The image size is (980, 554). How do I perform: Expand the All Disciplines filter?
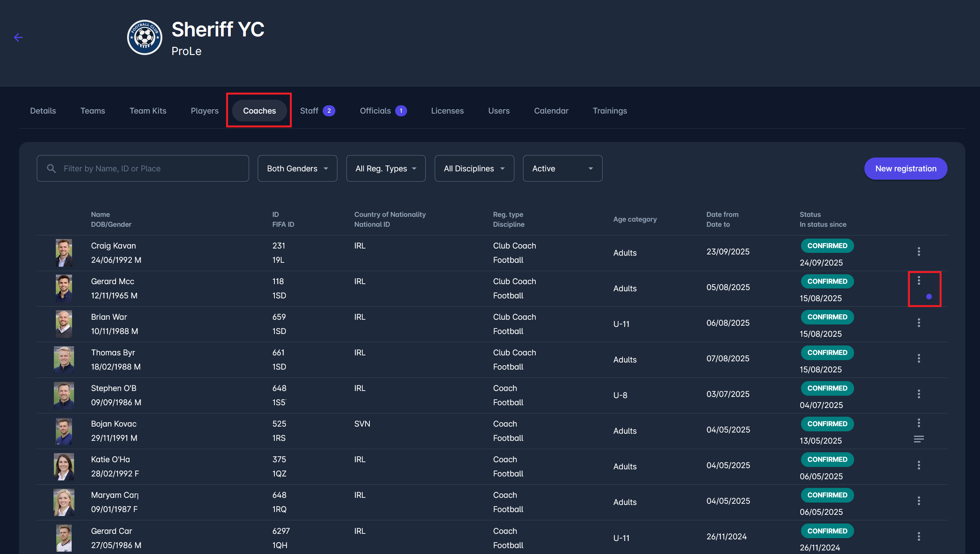(x=474, y=169)
